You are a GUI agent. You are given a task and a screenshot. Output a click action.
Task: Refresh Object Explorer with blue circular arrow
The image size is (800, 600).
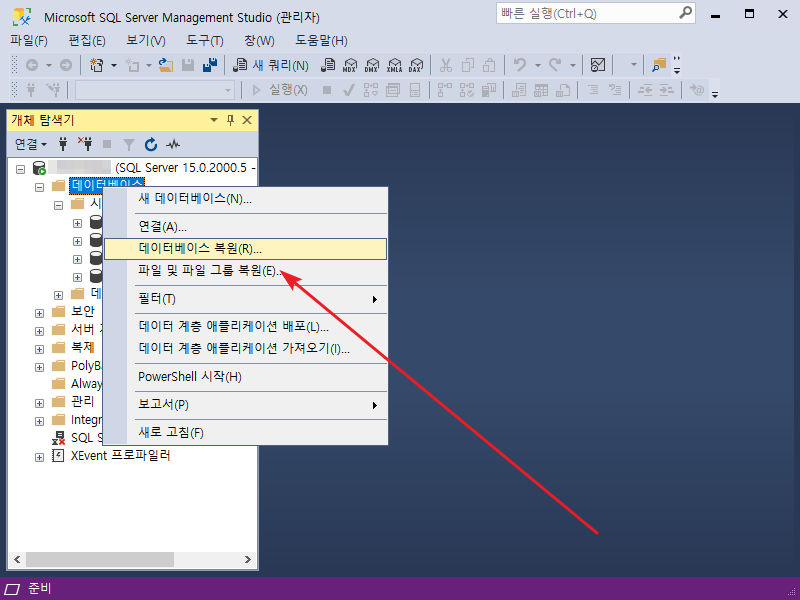[x=151, y=144]
